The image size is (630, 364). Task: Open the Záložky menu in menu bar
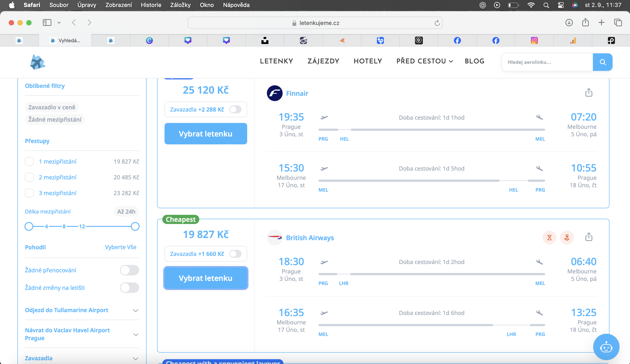tap(180, 5)
